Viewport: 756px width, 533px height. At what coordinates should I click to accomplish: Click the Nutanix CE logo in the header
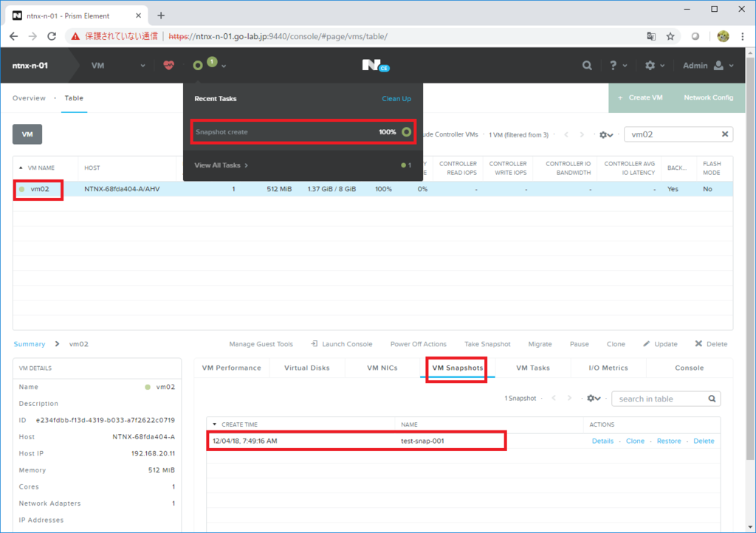[x=375, y=65]
